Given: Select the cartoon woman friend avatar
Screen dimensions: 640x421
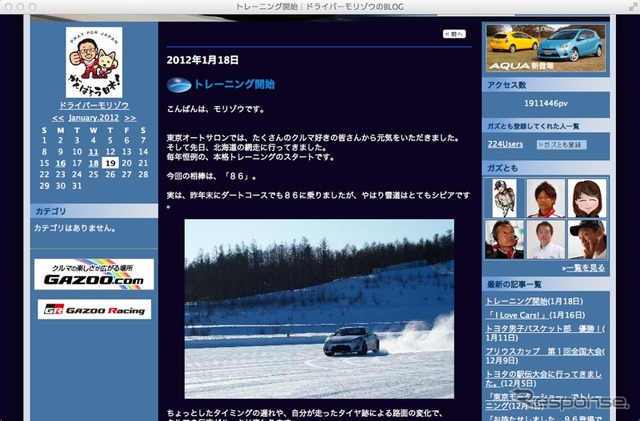Looking at the screenshot, I should pos(586,198).
